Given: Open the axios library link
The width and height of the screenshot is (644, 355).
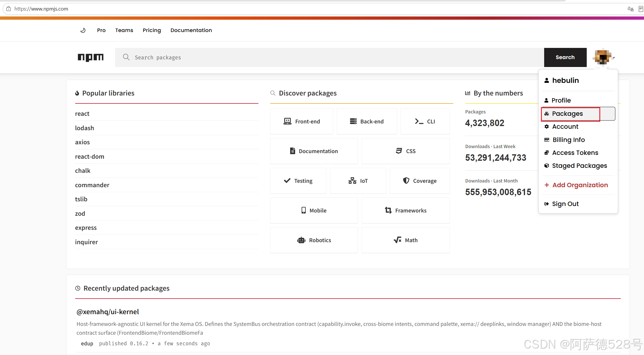Looking at the screenshot, I should pyautogui.click(x=83, y=142).
